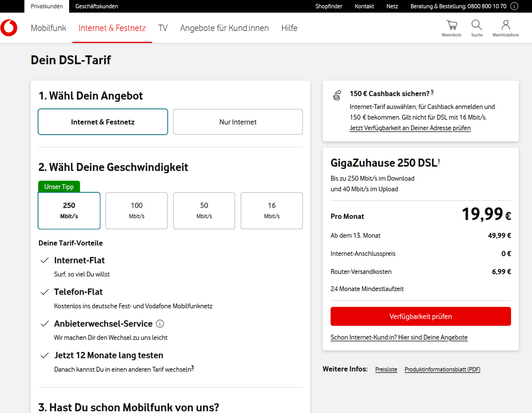Image resolution: width=532 pixels, height=413 pixels.
Task: Open the TV menu
Action: click(x=163, y=28)
